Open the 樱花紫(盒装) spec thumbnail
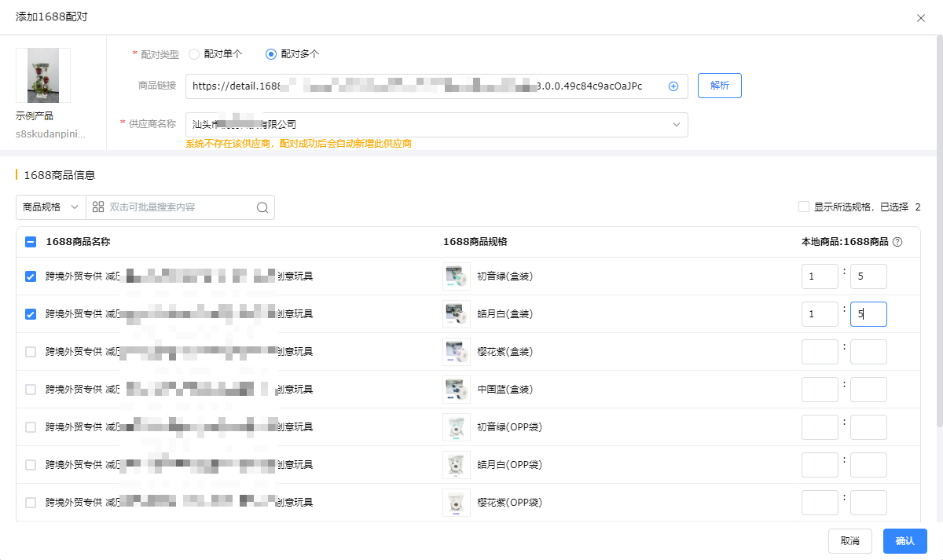Screen dimensions: 943x560 (x=457, y=352)
